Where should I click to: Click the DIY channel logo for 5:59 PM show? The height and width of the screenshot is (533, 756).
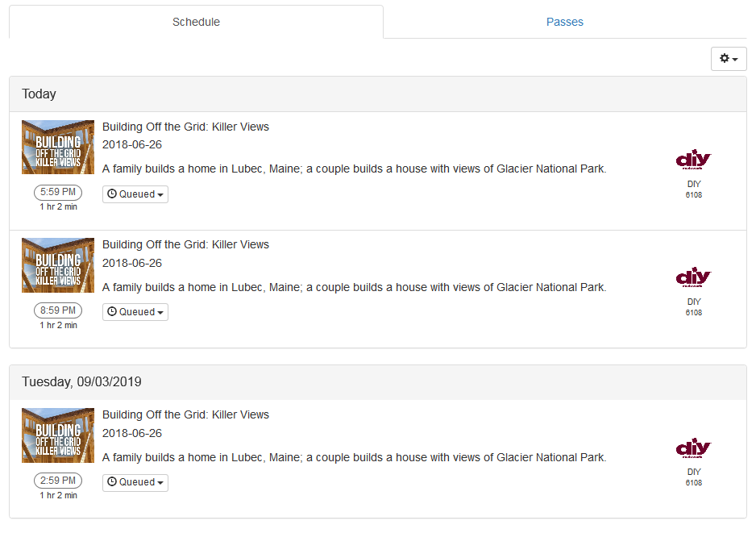click(x=693, y=160)
